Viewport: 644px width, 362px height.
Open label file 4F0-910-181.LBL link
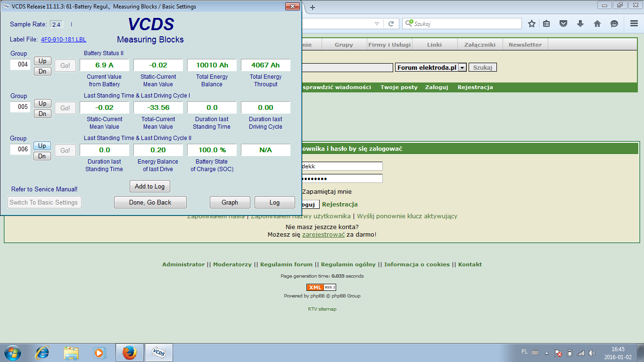click(x=64, y=40)
